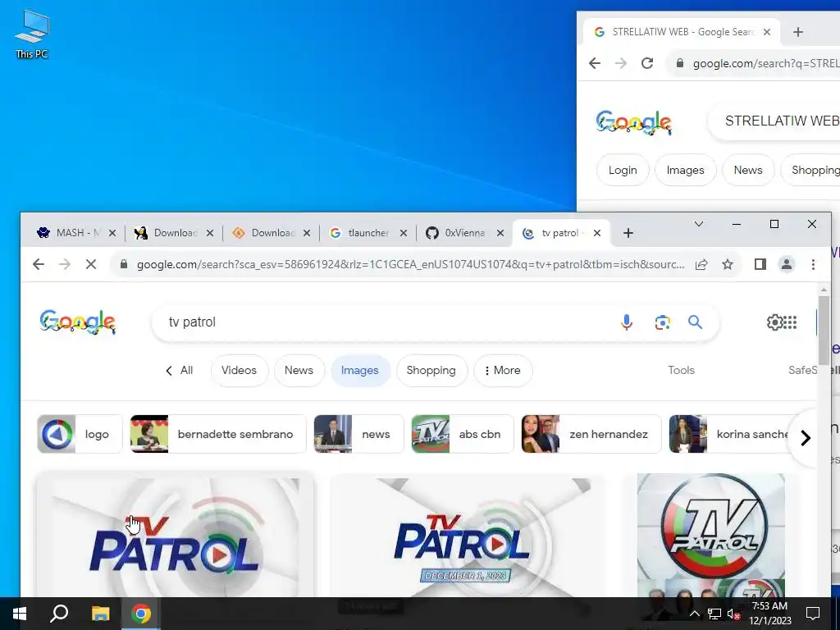Click voice search microphone icon
Viewport: 840px width, 630px height.
(x=626, y=322)
